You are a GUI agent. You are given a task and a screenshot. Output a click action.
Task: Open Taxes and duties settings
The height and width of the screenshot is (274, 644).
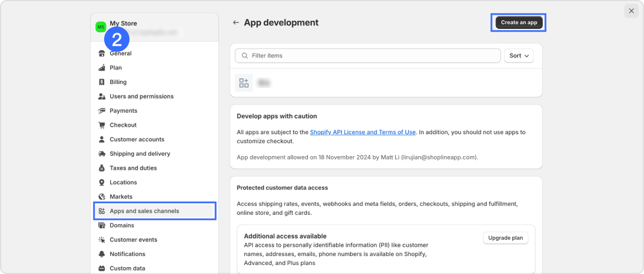click(x=133, y=168)
